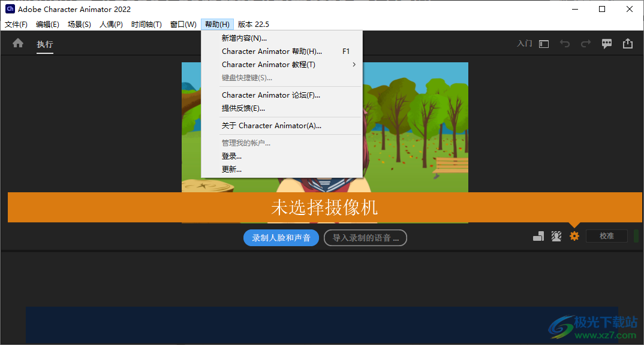This screenshot has height=345, width=644.
Task: Click the 校准 calibrate button
Action: pos(607,236)
